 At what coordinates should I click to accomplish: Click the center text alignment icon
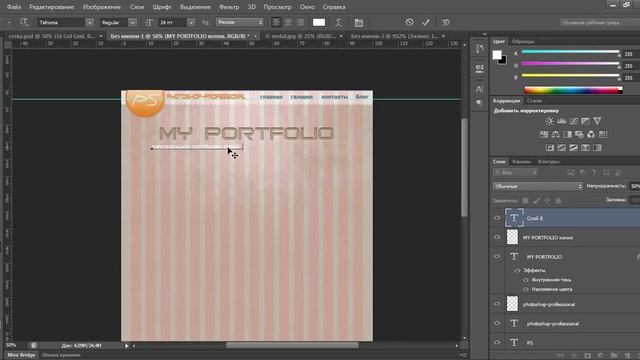(x=288, y=22)
